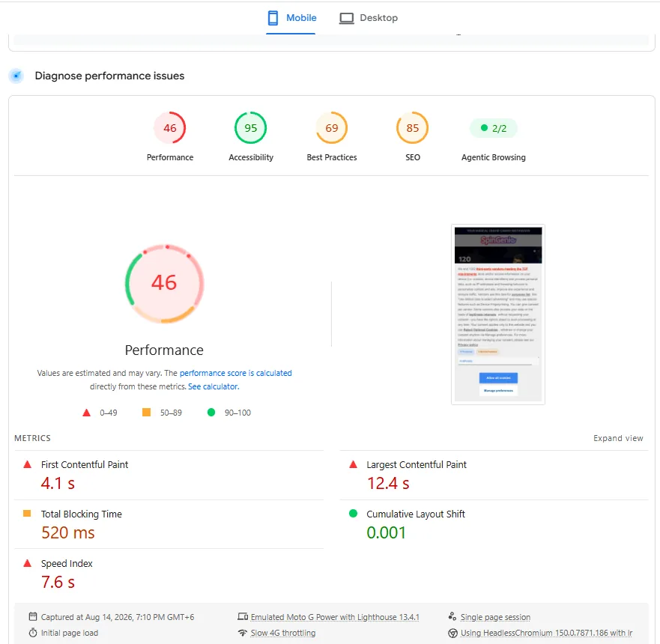This screenshot has height=644, width=660.
Task: Click the Cumulative Layout Shift label
Action: click(416, 514)
